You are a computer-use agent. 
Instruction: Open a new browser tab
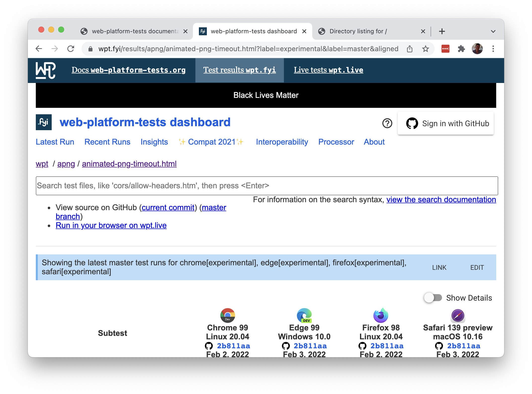(x=442, y=31)
